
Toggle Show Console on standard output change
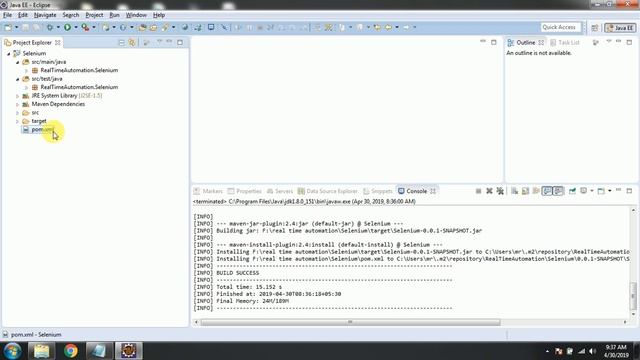pos(547,191)
